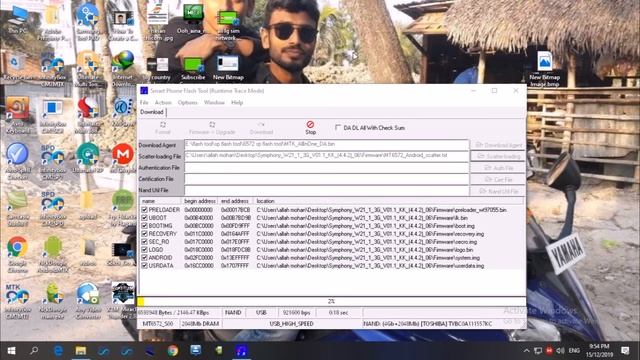The image size is (640, 360).
Task: Click the Certification File field
Action: pos(327,179)
